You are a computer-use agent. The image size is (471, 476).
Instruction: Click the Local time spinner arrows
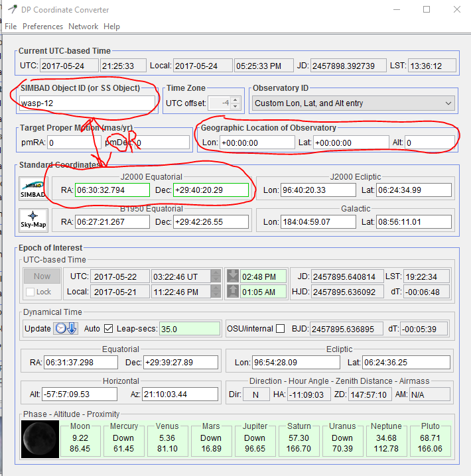click(216, 292)
